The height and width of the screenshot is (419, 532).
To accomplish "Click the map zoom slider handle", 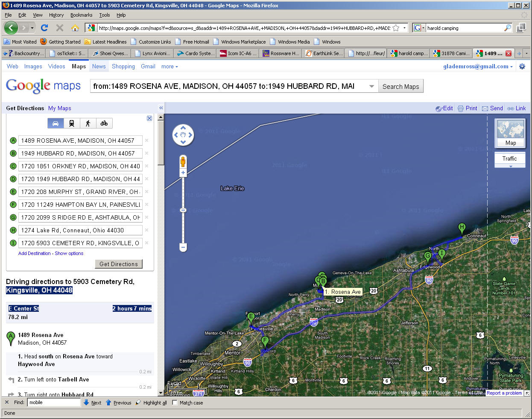I will (x=183, y=210).
